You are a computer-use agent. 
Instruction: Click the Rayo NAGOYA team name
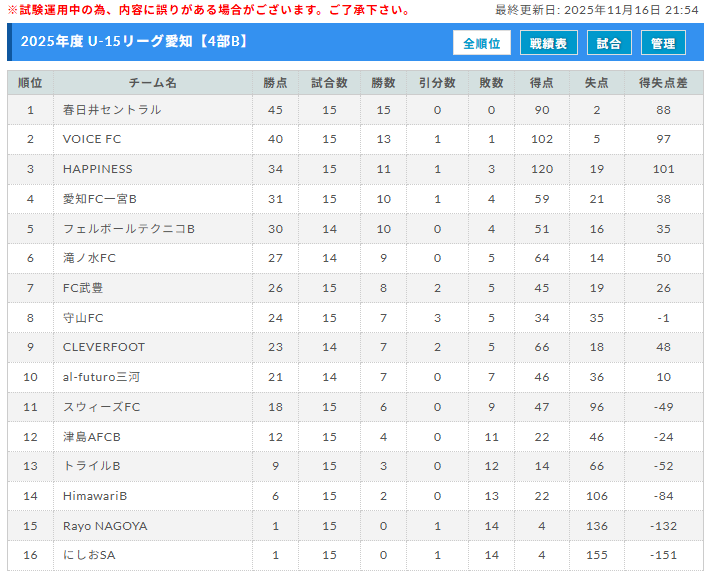105,526
